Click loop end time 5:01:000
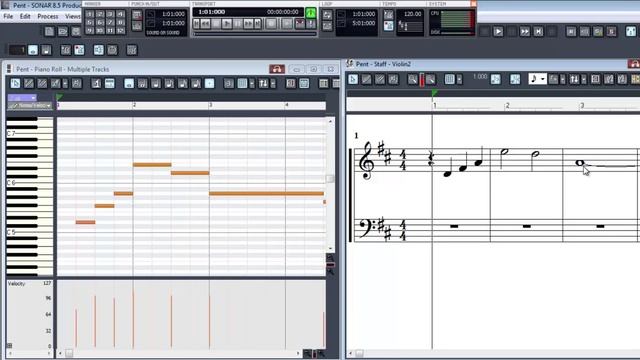The height and width of the screenshot is (360, 640). [364, 23]
